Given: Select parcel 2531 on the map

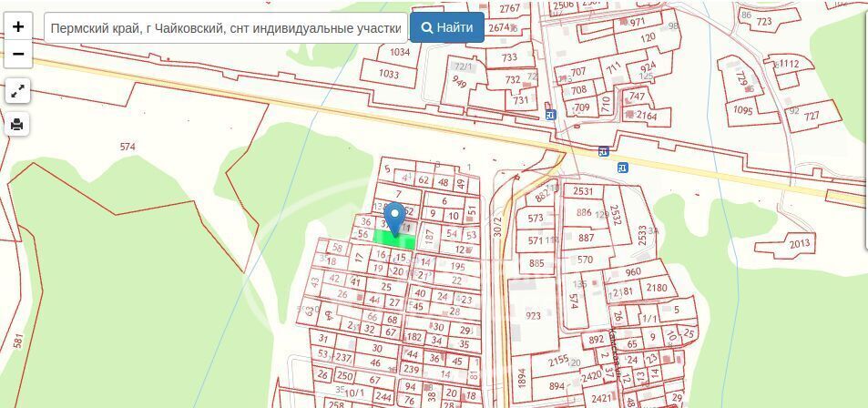Looking at the screenshot, I should (x=583, y=191).
